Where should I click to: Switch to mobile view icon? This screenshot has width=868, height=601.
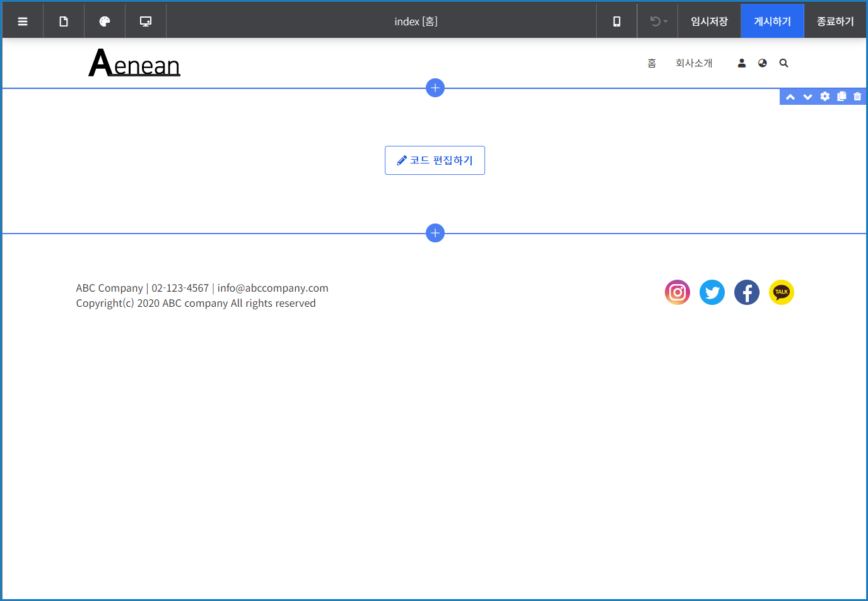(x=616, y=21)
